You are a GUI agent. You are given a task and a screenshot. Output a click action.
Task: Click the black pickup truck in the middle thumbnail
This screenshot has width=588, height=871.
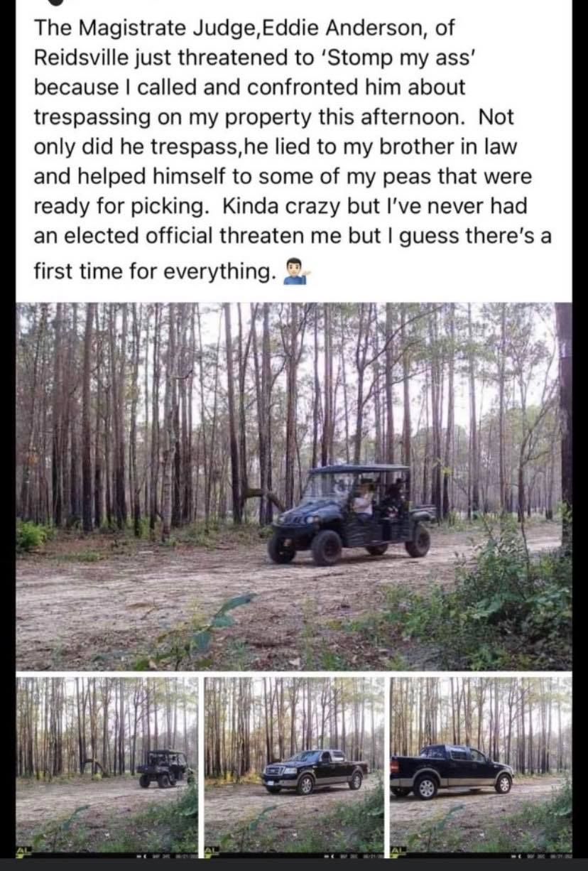pyautogui.click(x=315, y=772)
